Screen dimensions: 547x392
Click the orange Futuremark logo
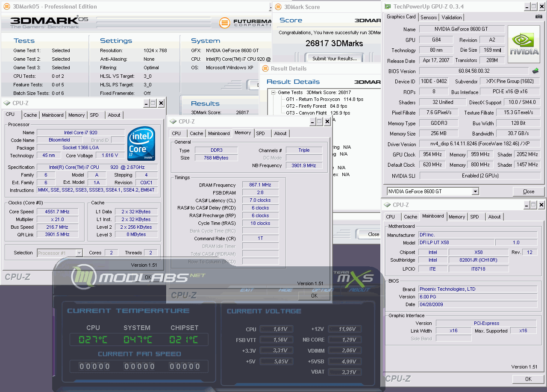(225, 23)
